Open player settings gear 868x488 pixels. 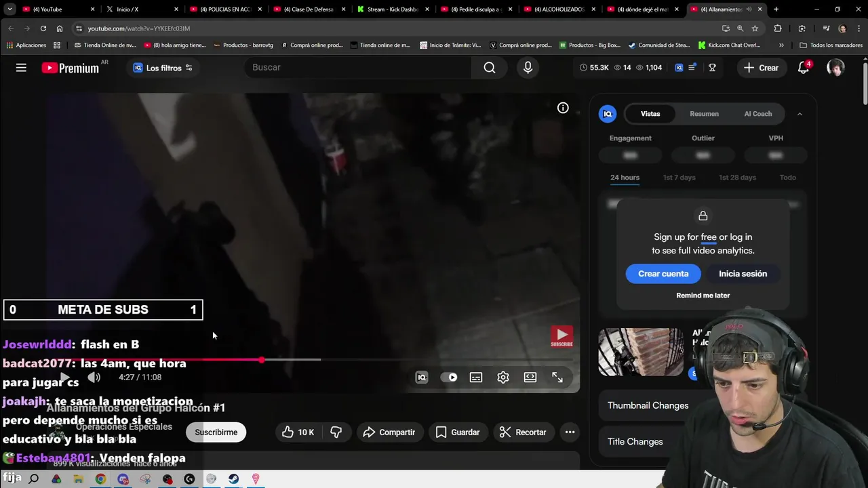click(503, 378)
